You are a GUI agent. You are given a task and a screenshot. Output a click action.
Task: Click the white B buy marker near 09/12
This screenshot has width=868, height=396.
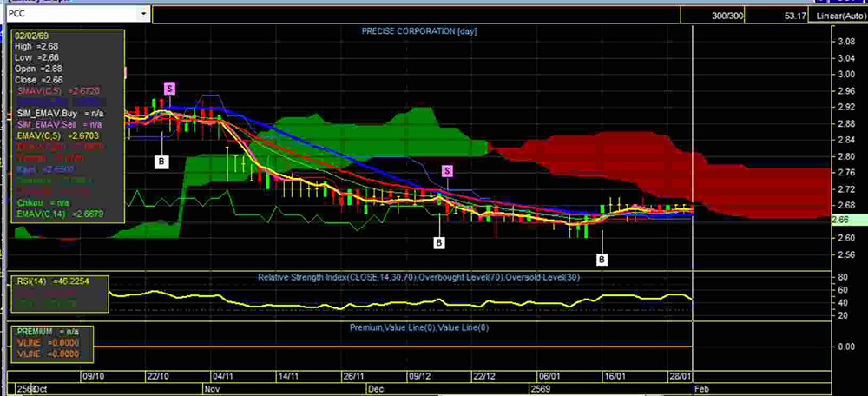(x=439, y=242)
